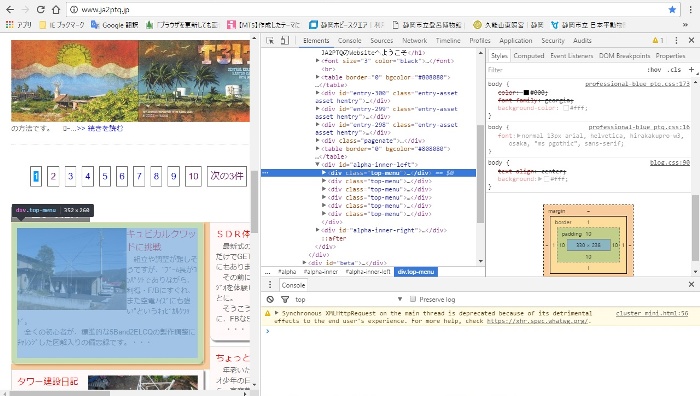Add new style rule plus icon
Screen dimensions: 700x396
692,70
